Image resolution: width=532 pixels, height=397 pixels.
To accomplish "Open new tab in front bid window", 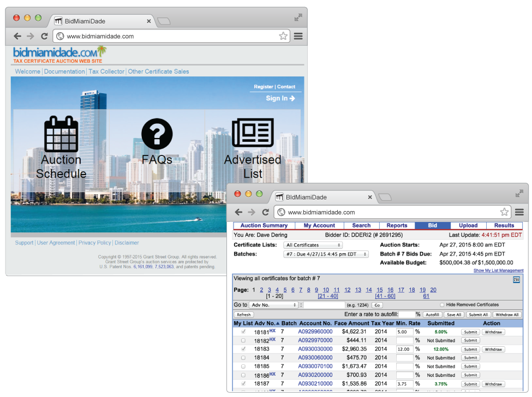I will 385,197.
